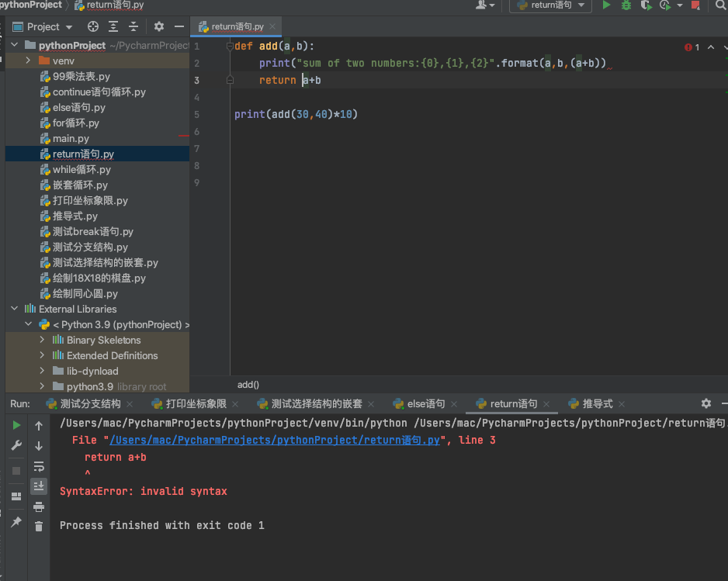Collapse the Python 3.9 (pythonProject) node

pos(28,324)
